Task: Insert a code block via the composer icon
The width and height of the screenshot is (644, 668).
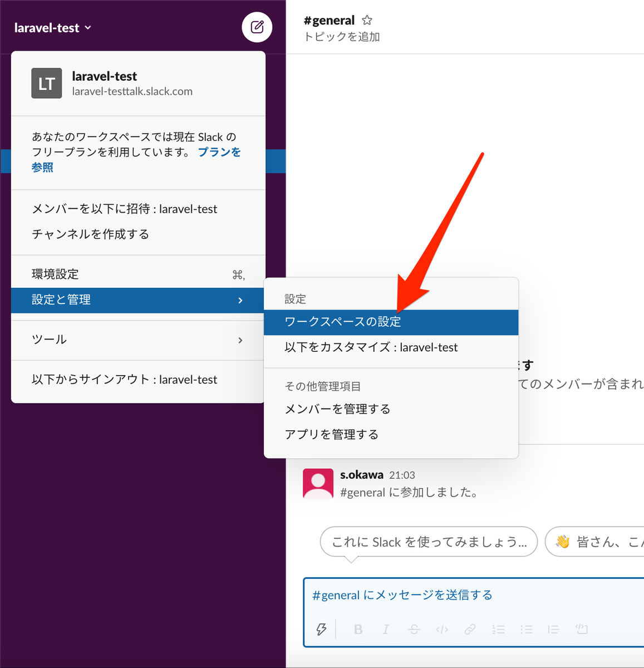Action: (582, 629)
